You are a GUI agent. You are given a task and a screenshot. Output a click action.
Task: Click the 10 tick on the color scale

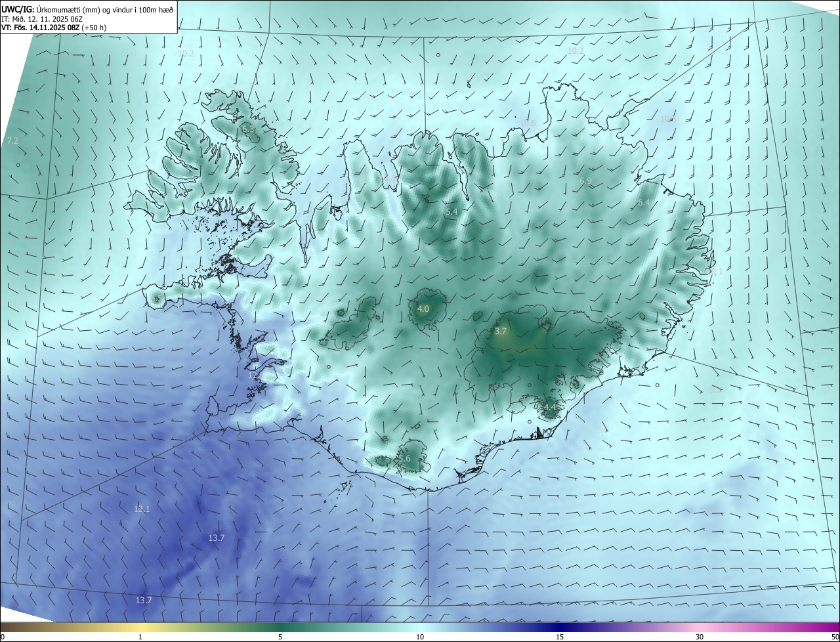(420, 637)
